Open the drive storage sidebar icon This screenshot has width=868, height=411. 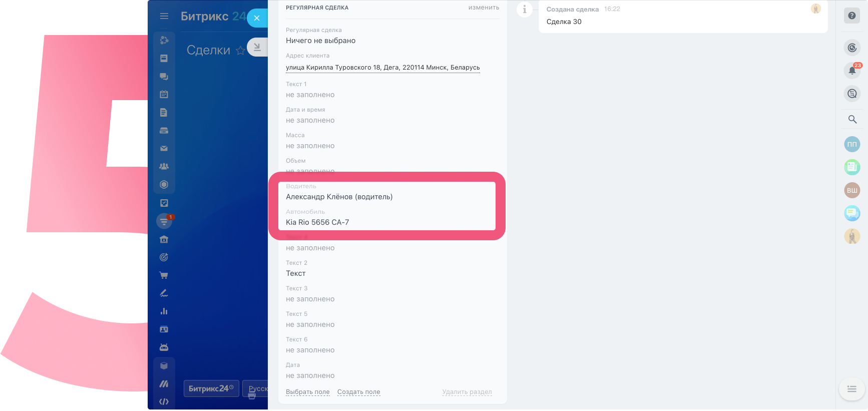(164, 130)
